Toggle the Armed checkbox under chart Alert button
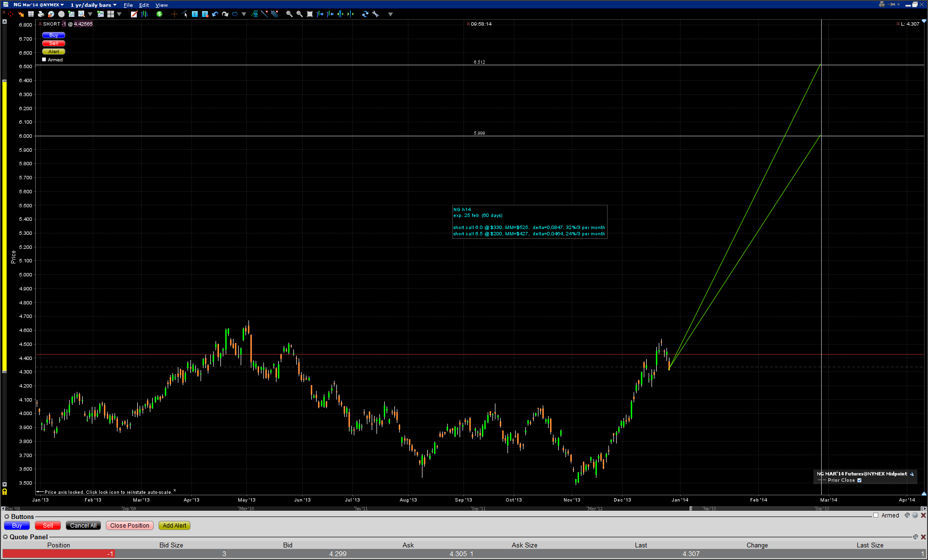 [x=44, y=60]
